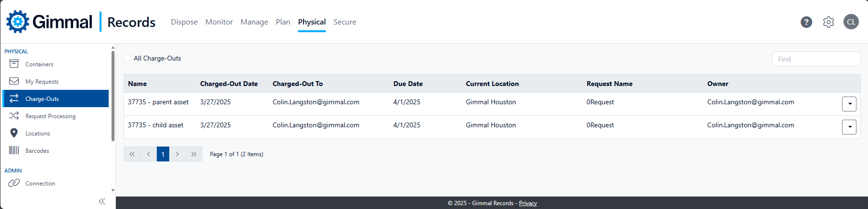Go to last page of results
The height and width of the screenshot is (209, 868).
pos(194,154)
